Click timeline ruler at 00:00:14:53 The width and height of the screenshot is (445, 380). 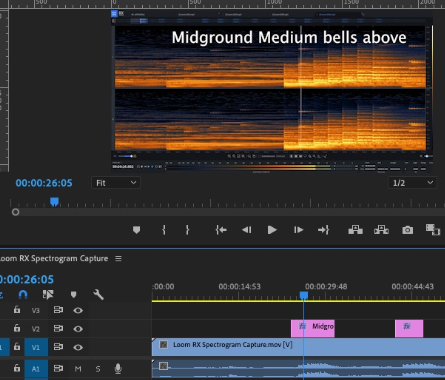(239, 286)
